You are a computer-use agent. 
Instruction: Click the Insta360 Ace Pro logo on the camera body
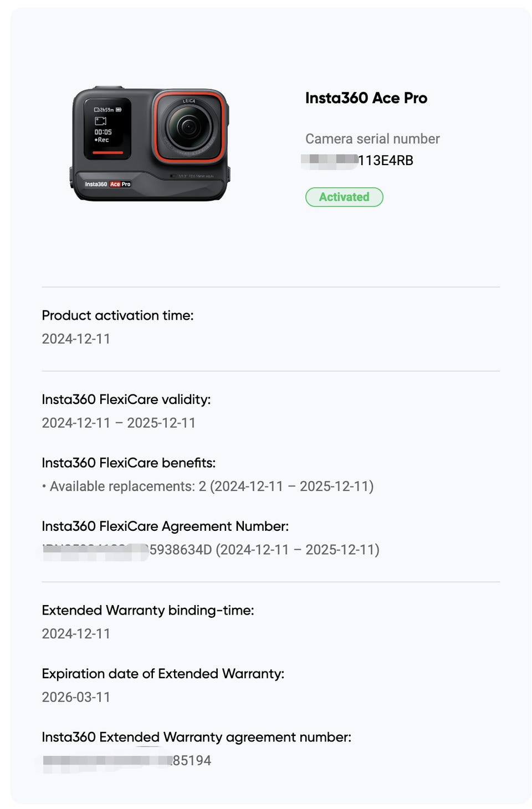tap(108, 184)
